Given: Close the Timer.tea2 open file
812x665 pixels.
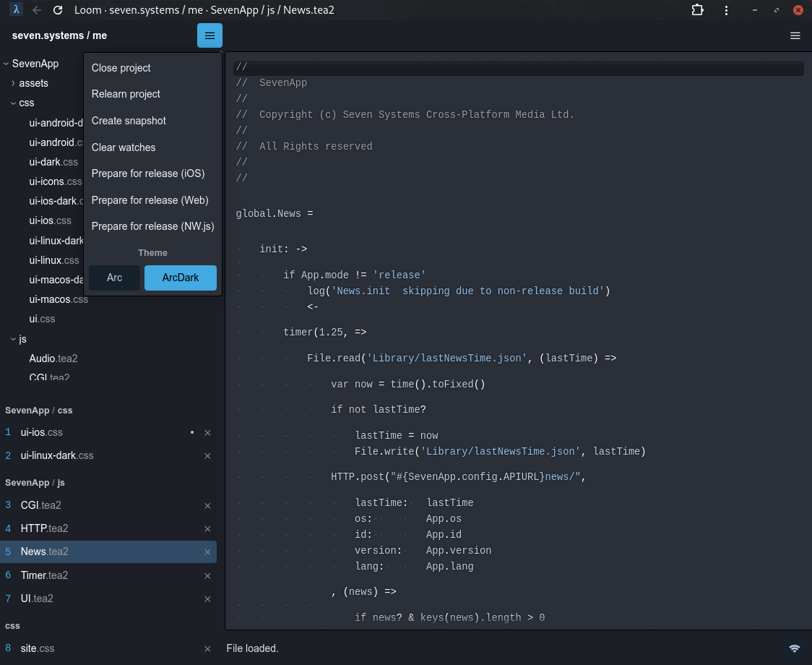Looking at the screenshot, I should (207, 576).
